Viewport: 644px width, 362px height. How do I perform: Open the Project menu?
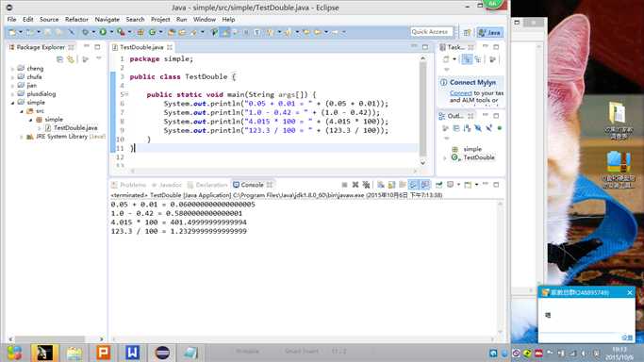160,19
